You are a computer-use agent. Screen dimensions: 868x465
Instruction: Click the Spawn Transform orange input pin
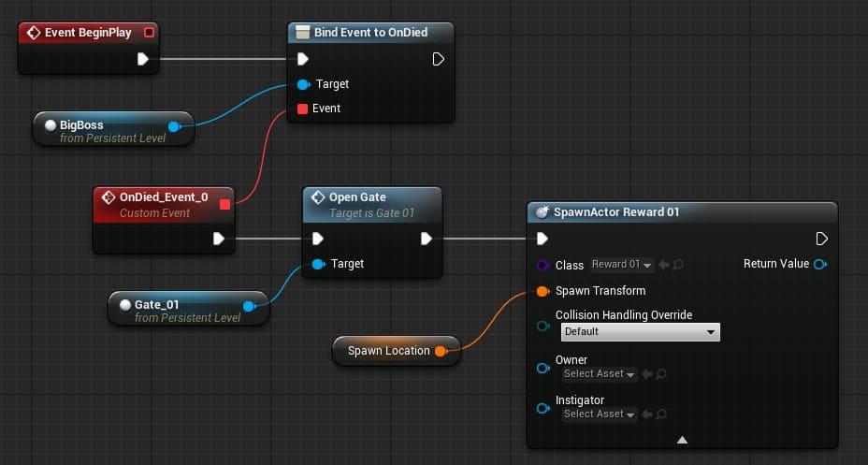542,291
